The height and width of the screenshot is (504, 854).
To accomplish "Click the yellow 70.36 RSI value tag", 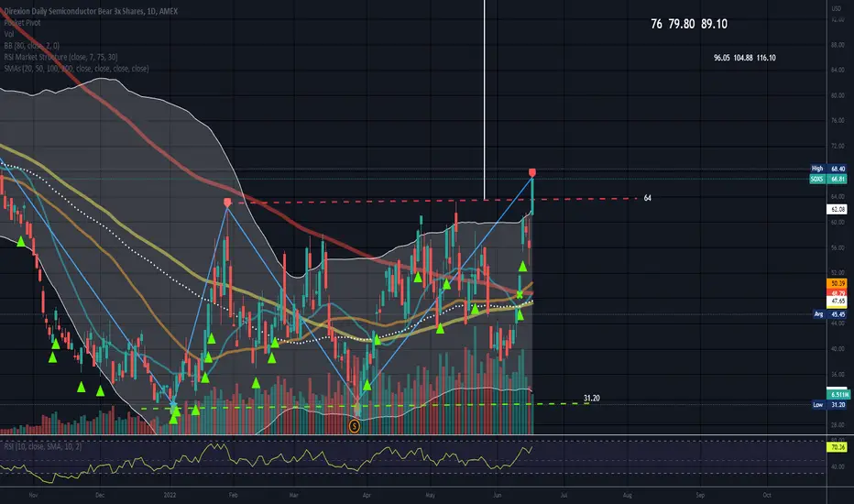I will click(837, 447).
